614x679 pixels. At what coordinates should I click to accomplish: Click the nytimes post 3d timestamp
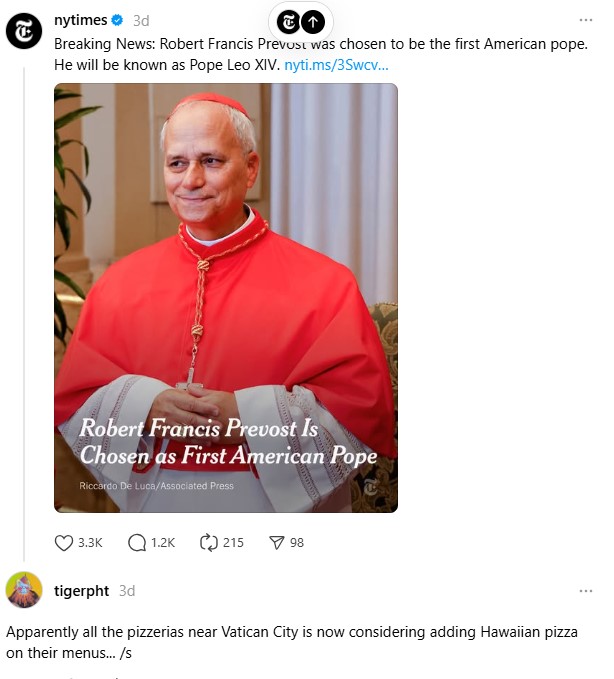tap(141, 21)
